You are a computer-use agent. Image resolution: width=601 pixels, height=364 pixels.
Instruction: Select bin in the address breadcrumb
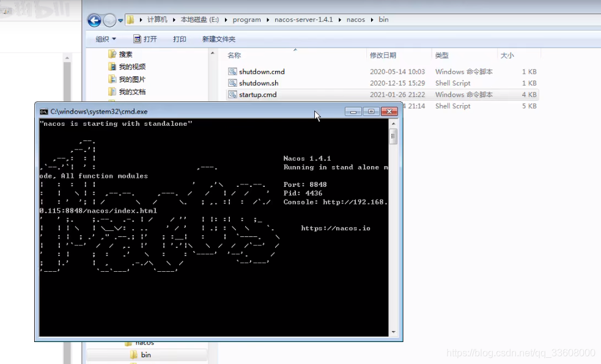coord(384,20)
